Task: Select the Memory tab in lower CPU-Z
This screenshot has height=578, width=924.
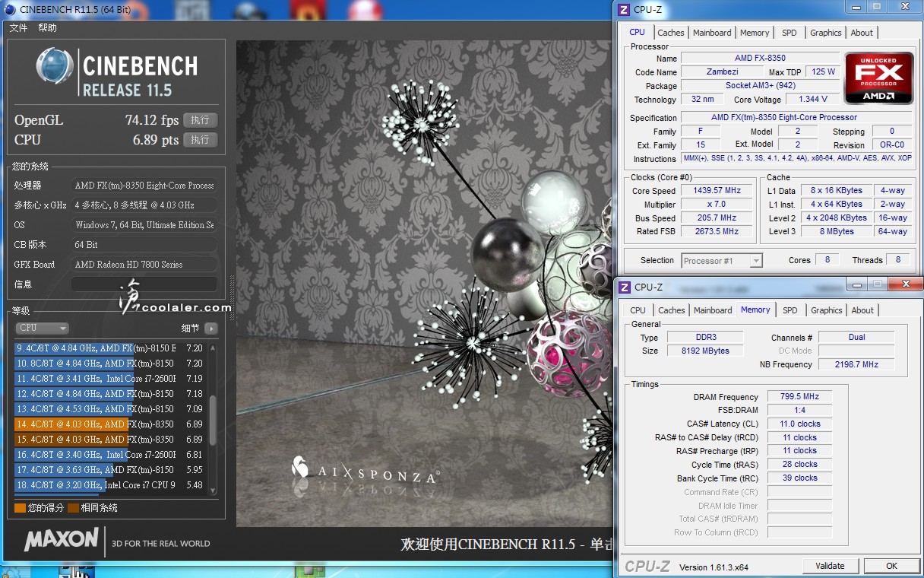Action: pyautogui.click(x=755, y=310)
